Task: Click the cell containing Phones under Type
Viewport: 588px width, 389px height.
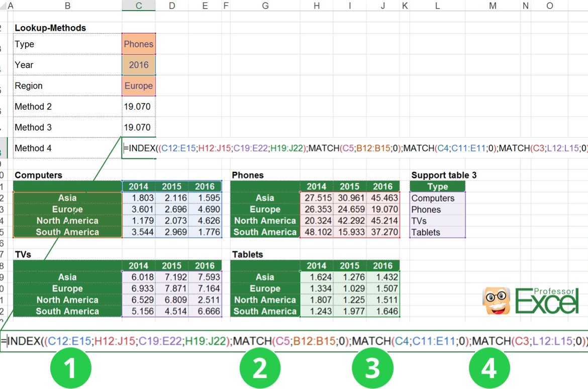Action: 139,44
